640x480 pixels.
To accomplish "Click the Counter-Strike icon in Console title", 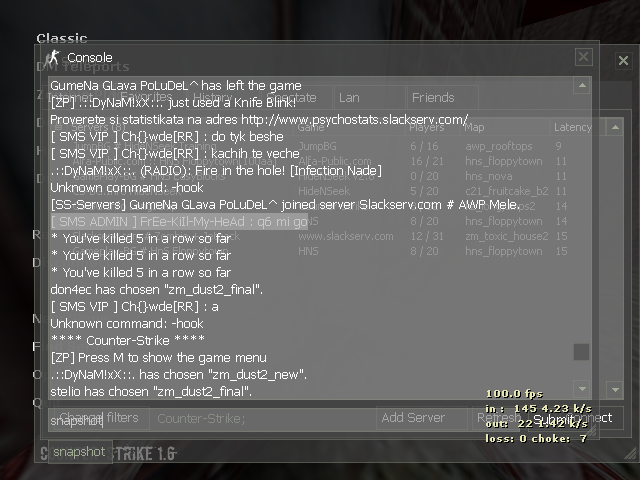I will click(x=53, y=58).
